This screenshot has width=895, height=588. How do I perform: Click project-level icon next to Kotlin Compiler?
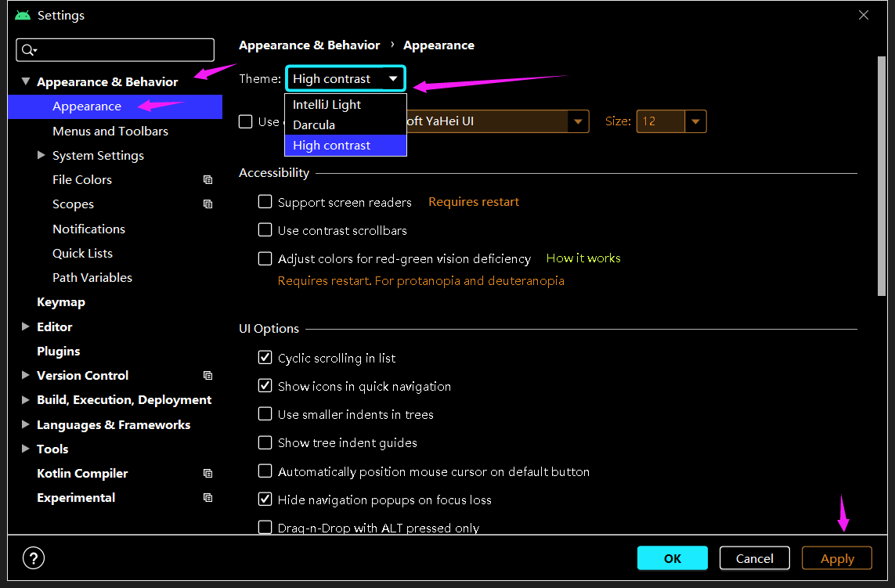(208, 473)
